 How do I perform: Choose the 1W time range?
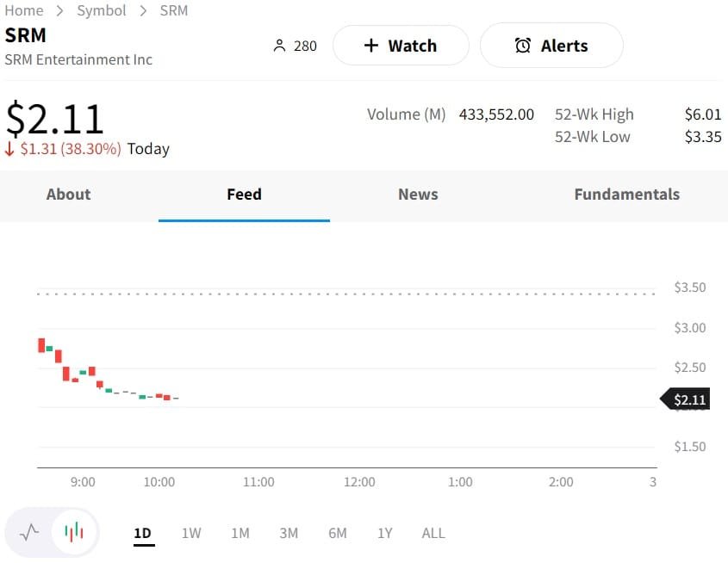[191, 533]
